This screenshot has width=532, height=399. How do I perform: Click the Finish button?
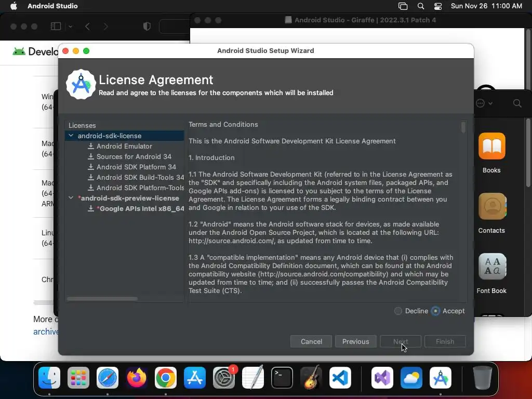point(445,341)
